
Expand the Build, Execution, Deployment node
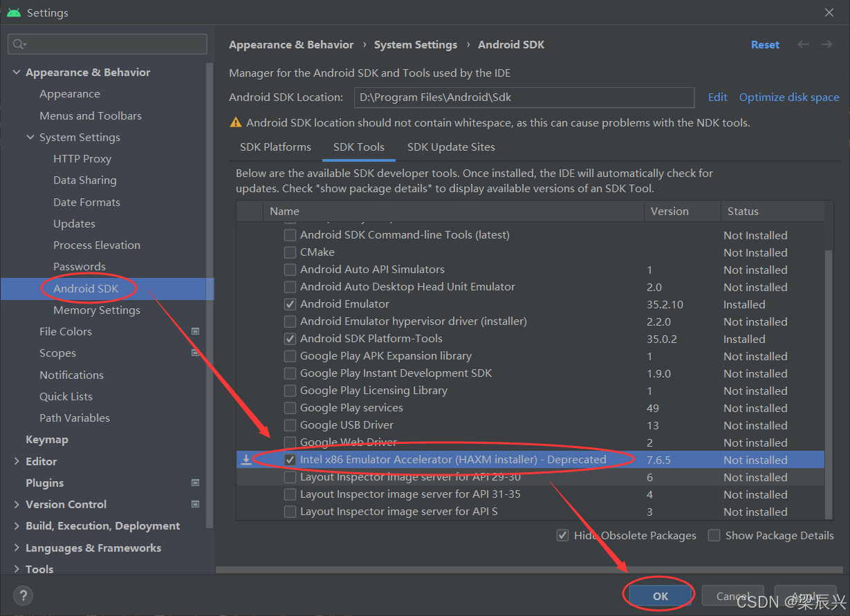point(17,526)
